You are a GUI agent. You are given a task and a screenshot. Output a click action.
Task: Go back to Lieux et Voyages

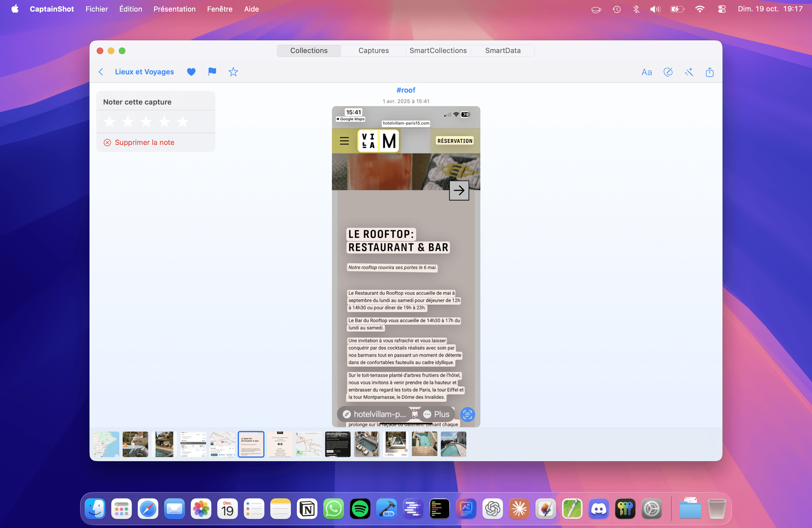pos(101,72)
